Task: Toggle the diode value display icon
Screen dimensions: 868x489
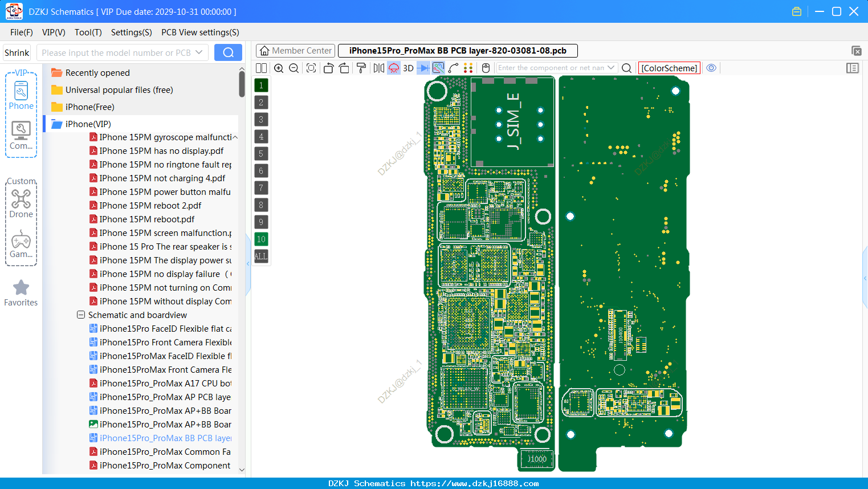Action: point(423,68)
